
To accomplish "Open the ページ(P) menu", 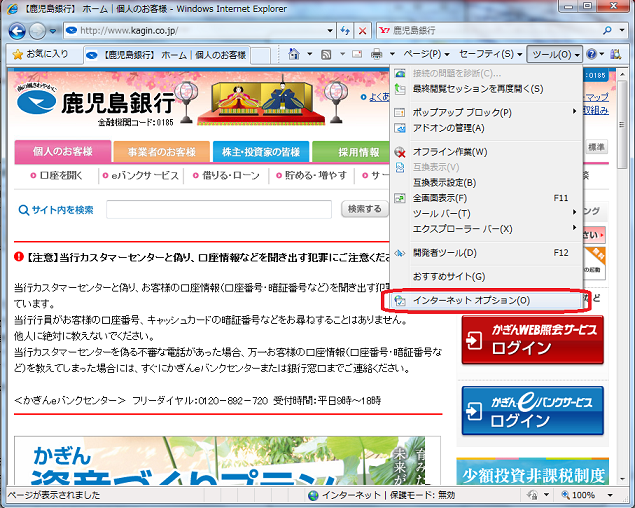I will click(x=426, y=54).
